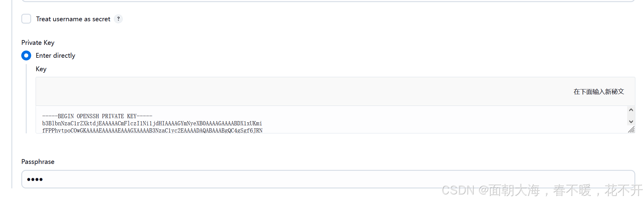
Task: Click the 在下面输入新秘文 hint text
Action: 598,92
